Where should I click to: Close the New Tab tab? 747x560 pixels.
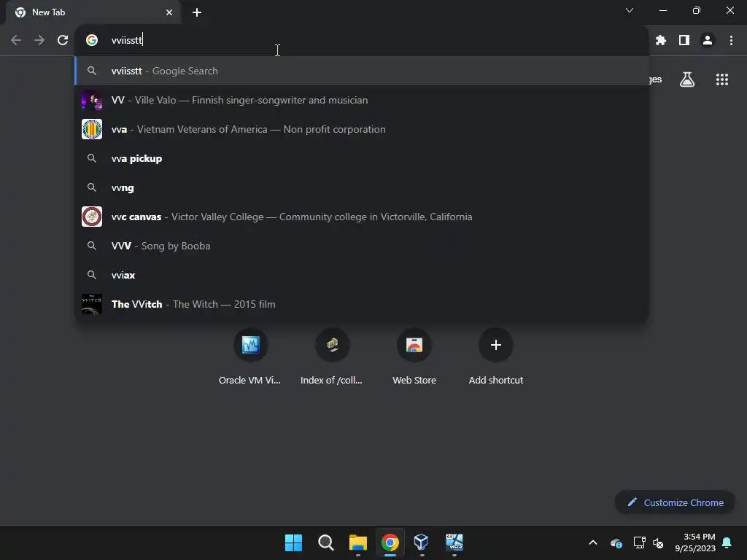pos(169,12)
